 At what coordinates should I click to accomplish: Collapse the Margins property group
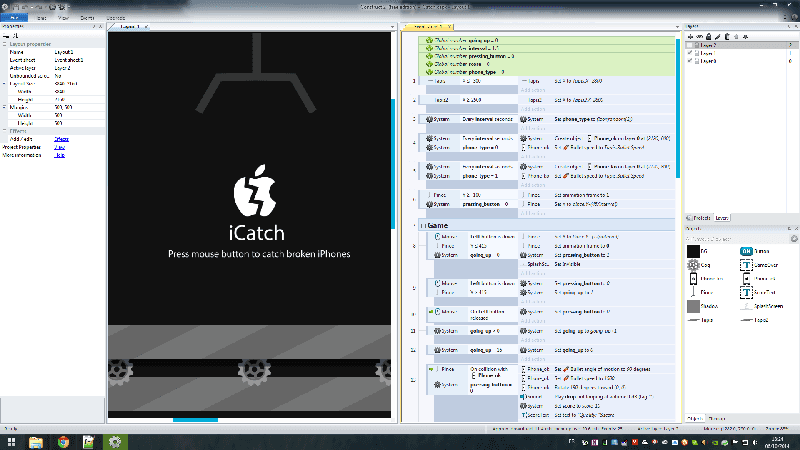[x=5, y=107]
